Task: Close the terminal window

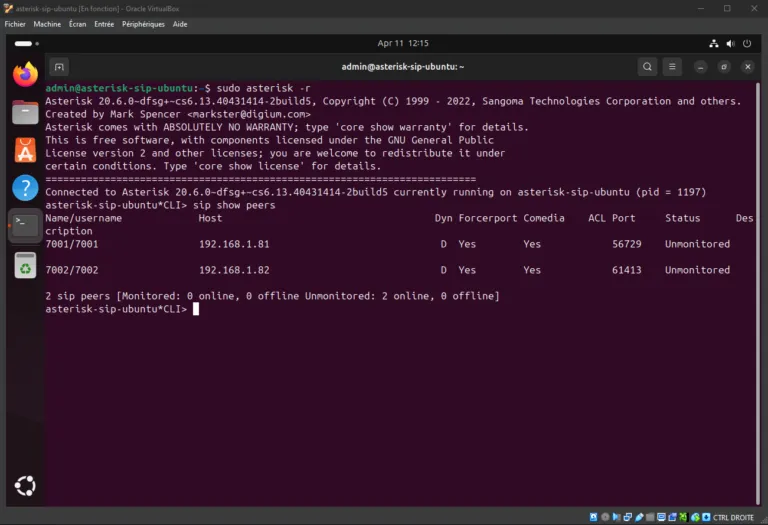Action: coord(747,67)
